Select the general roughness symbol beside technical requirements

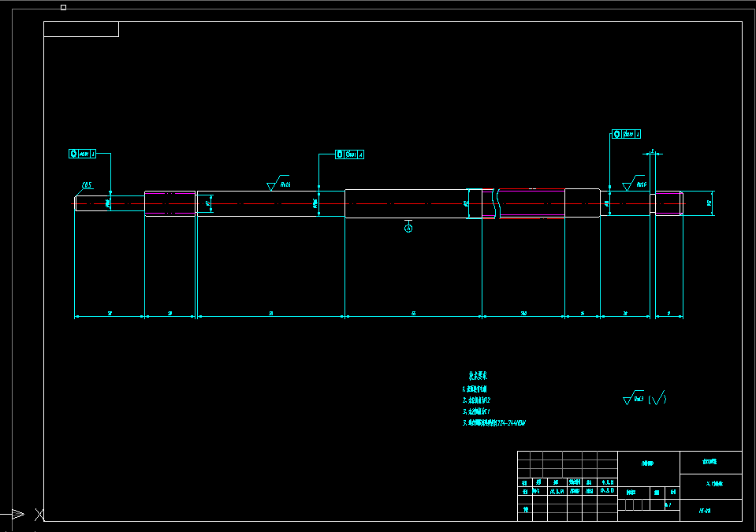pyautogui.click(x=634, y=397)
